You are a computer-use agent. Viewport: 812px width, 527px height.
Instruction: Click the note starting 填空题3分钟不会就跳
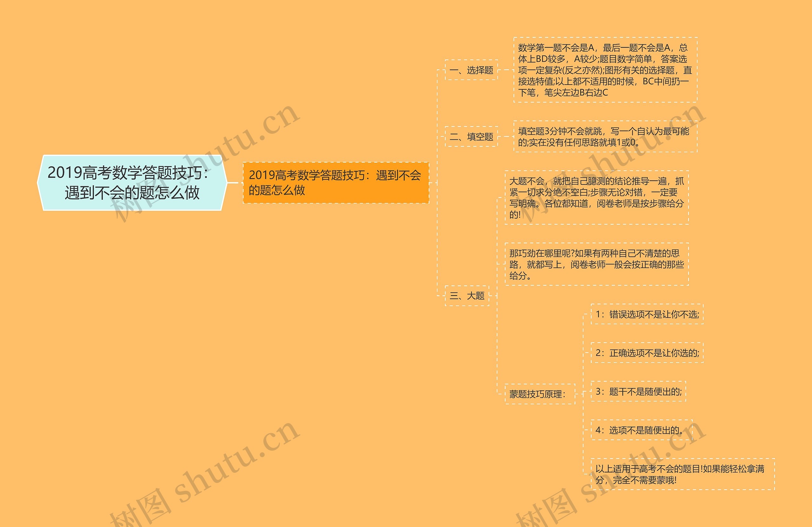605,136
